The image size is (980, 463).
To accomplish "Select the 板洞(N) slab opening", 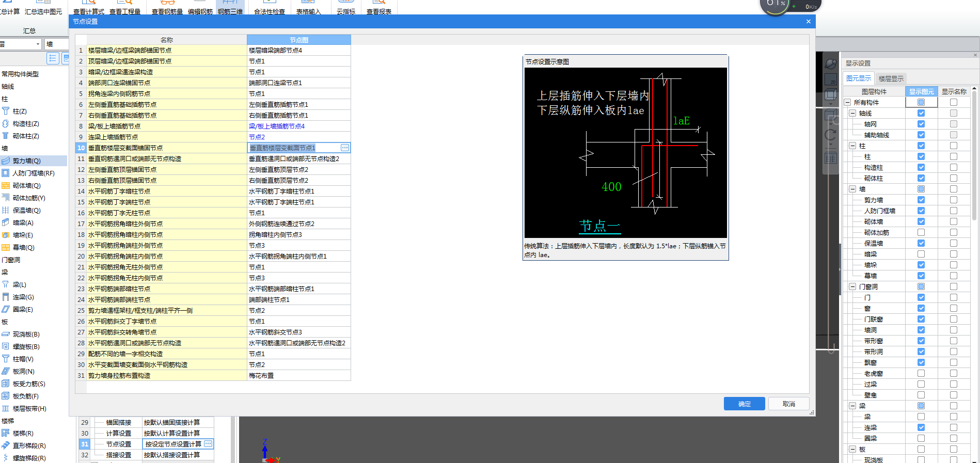I will pyautogui.click(x=23, y=371).
